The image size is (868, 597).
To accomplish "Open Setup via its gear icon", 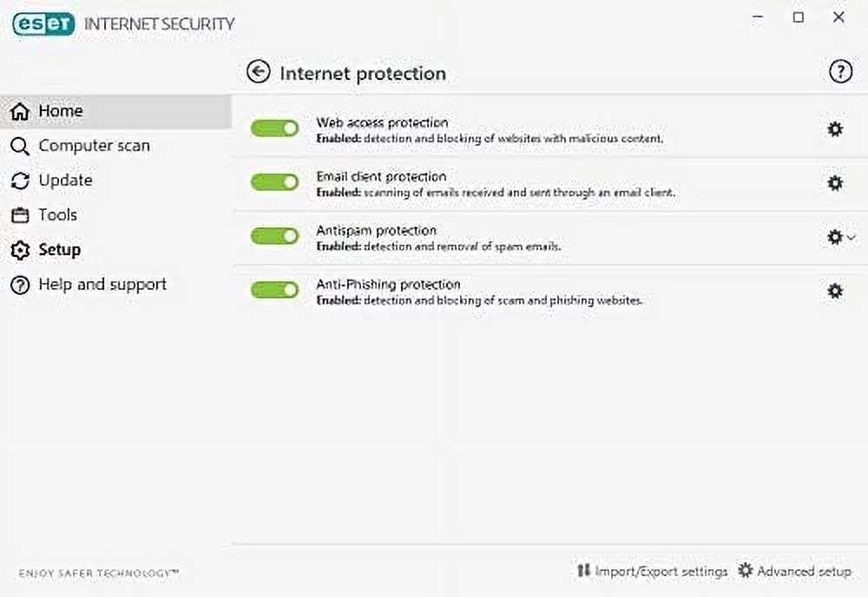I will pyautogui.click(x=19, y=250).
